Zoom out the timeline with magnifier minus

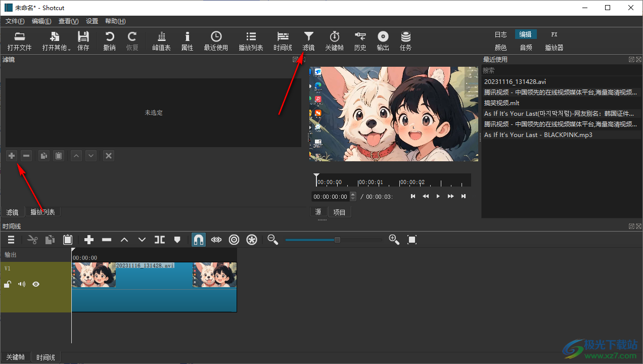tap(273, 240)
